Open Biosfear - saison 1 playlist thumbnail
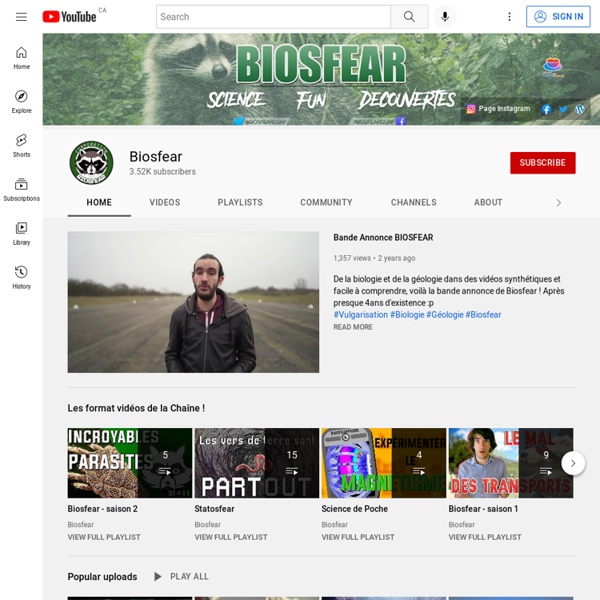This screenshot has width=600, height=600. click(511, 463)
